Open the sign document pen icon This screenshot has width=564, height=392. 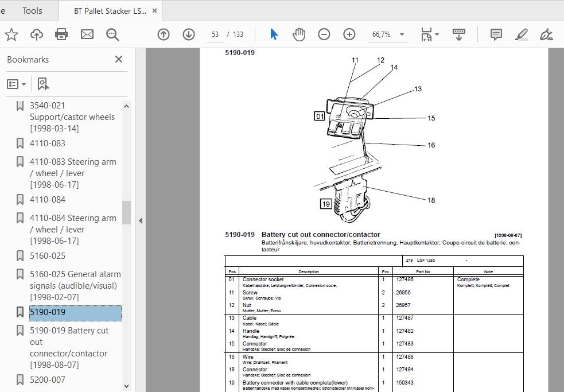(546, 34)
